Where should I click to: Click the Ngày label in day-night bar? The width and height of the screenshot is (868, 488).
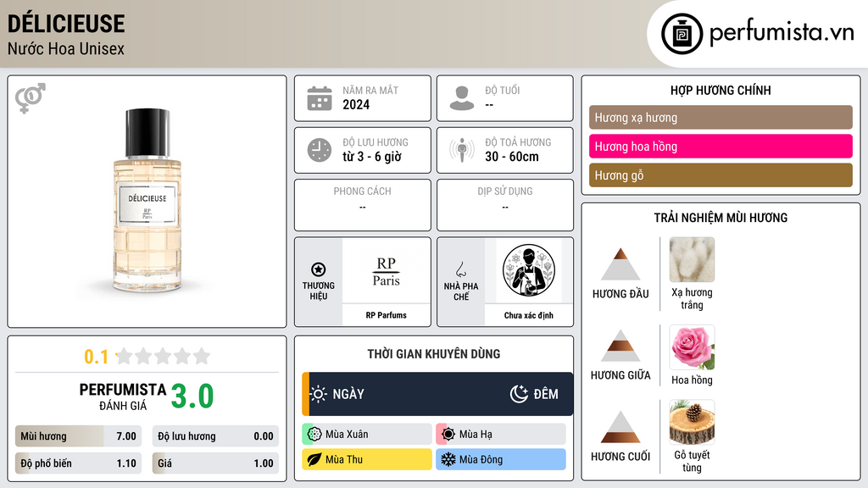coord(348,394)
